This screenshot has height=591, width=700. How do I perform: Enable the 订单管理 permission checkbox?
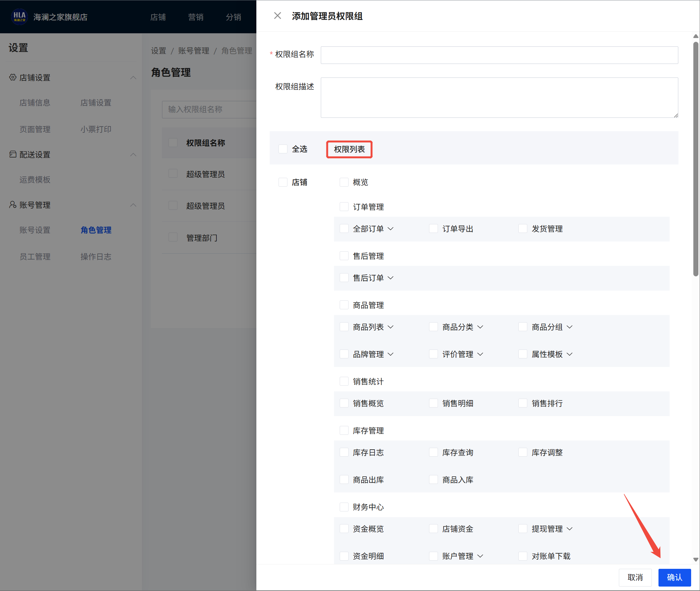[x=344, y=207]
